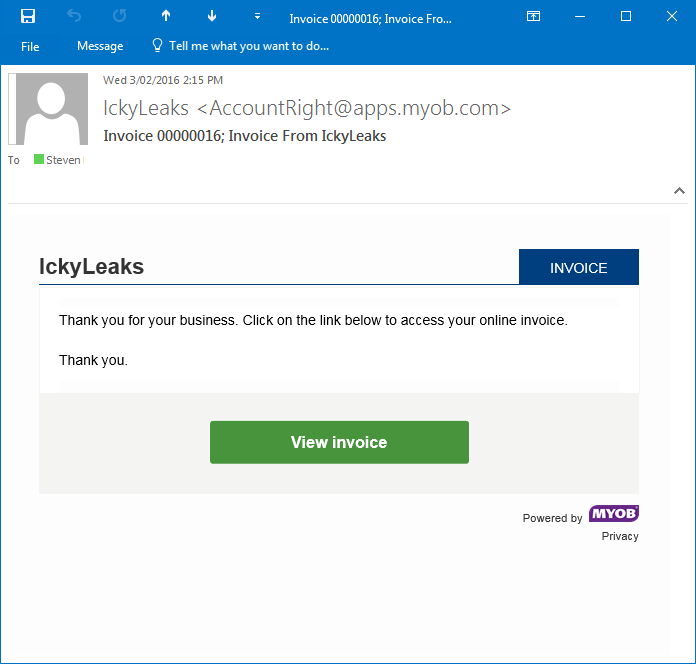Close the invoice email window

click(x=672, y=16)
